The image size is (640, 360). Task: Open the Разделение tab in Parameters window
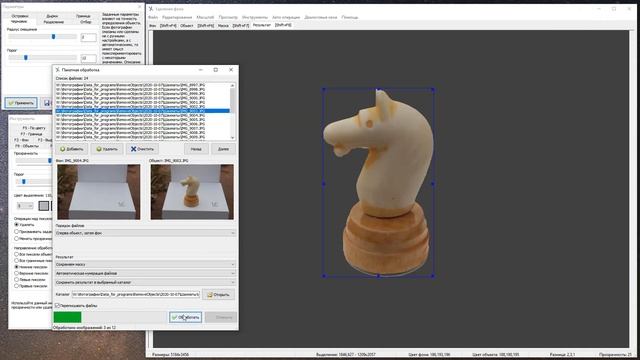click(53, 22)
